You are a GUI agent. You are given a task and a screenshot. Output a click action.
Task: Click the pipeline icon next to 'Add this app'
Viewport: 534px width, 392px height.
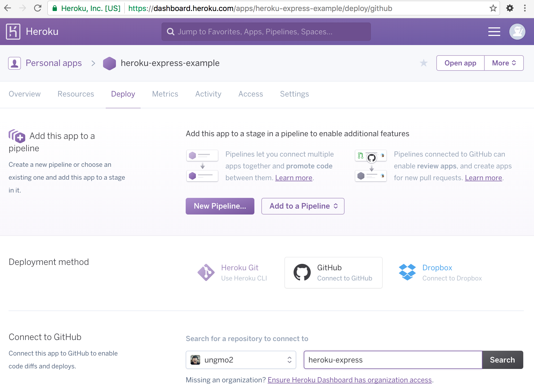point(17,136)
